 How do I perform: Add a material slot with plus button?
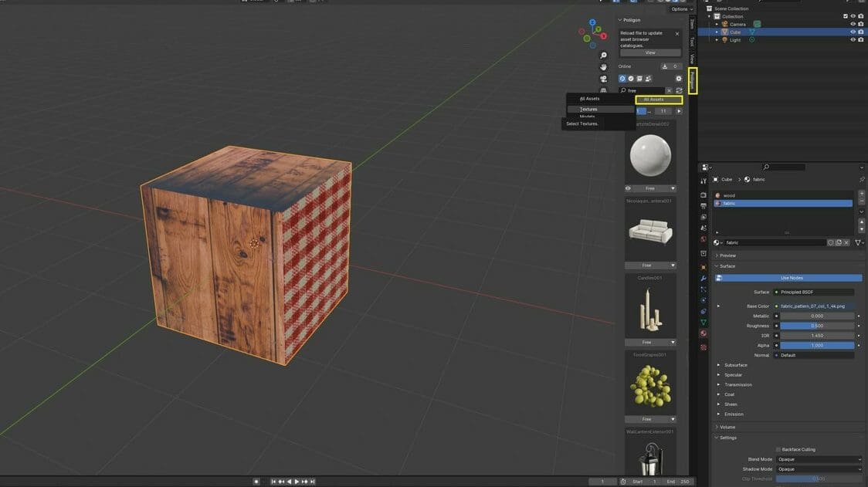tap(861, 194)
